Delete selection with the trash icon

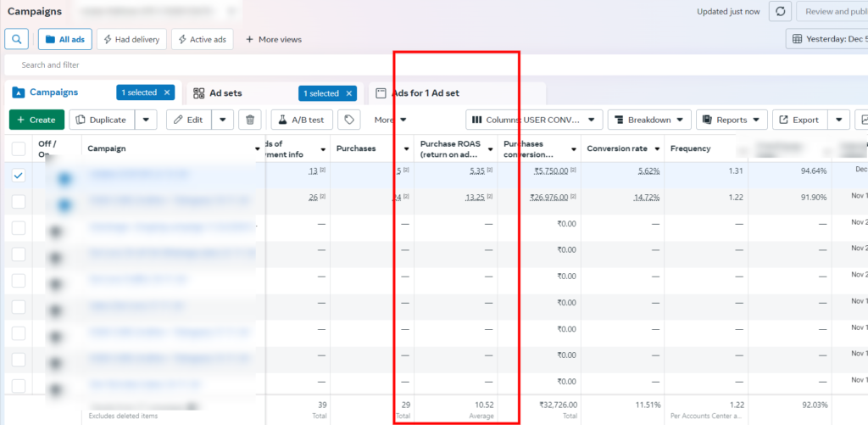[x=250, y=120]
